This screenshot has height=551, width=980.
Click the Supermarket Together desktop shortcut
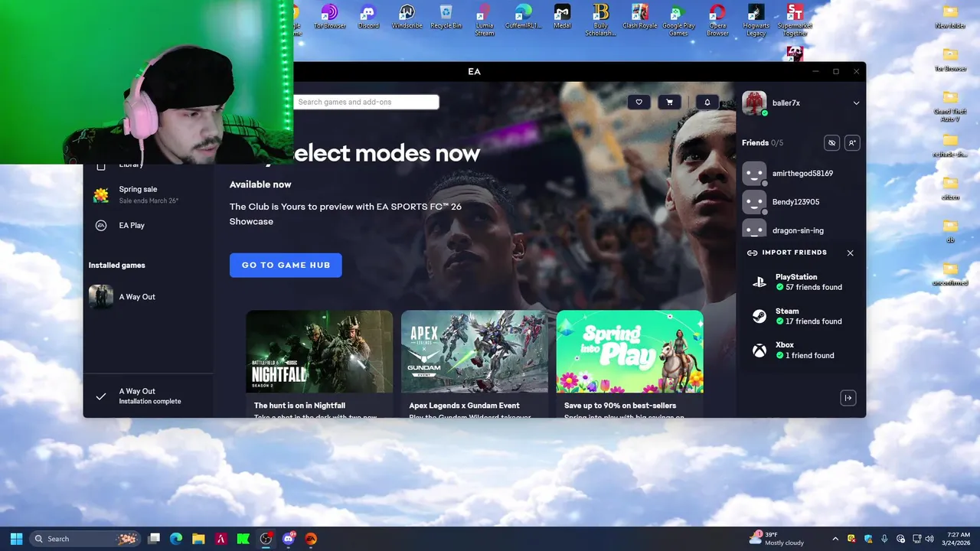(795, 21)
